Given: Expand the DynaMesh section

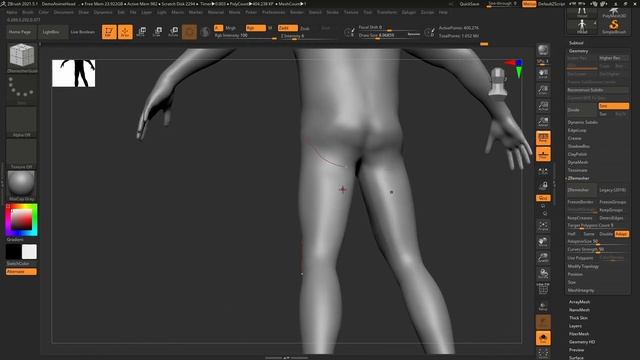Looking at the screenshot, I should [578, 162].
